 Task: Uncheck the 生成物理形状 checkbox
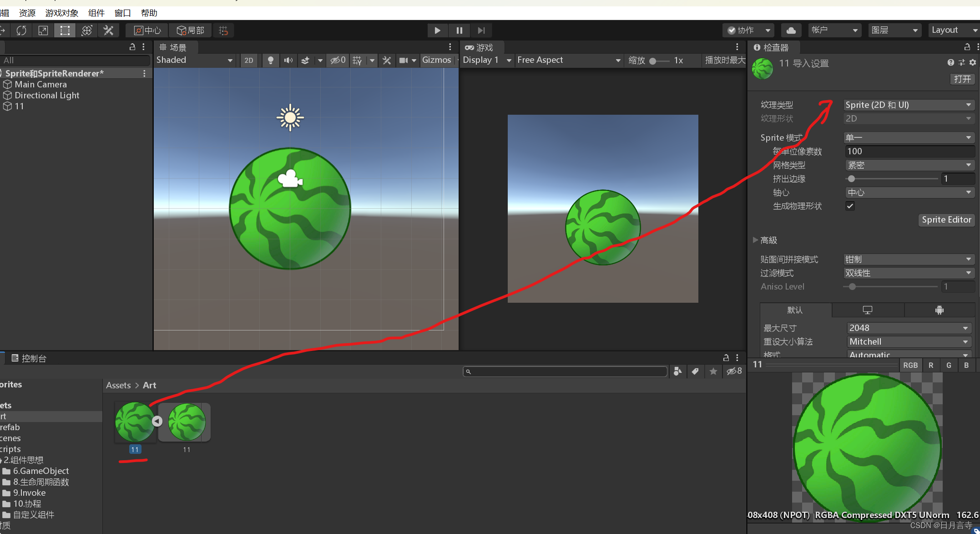850,206
